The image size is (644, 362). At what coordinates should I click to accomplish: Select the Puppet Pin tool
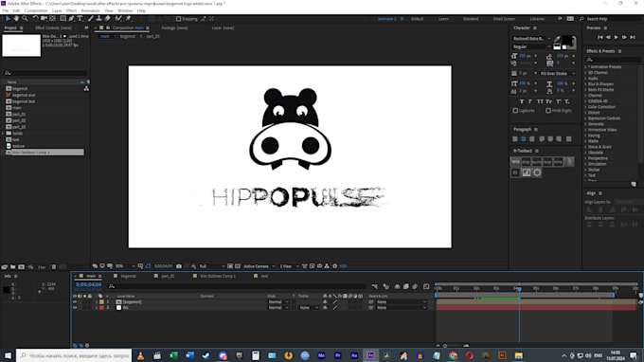coord(129,19)
